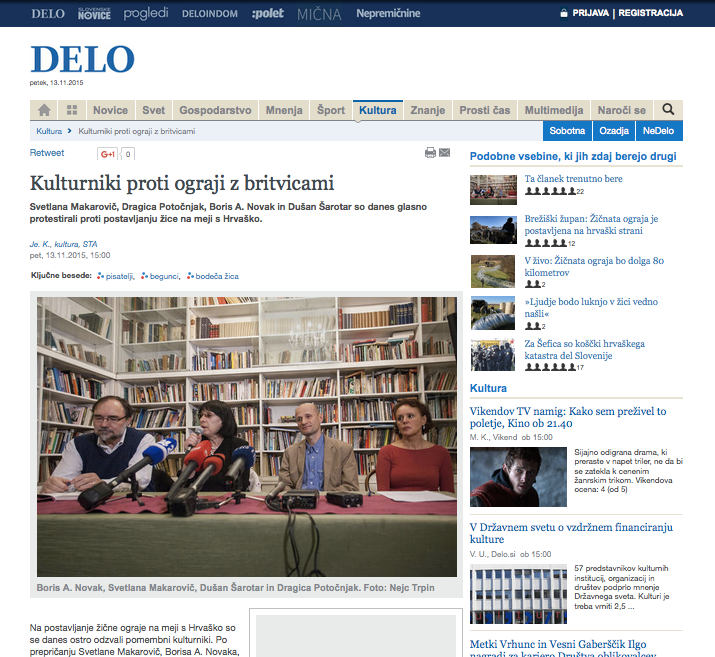
Task: Open the Brežiški župan article thumbnail
Action: coord(493,230)
